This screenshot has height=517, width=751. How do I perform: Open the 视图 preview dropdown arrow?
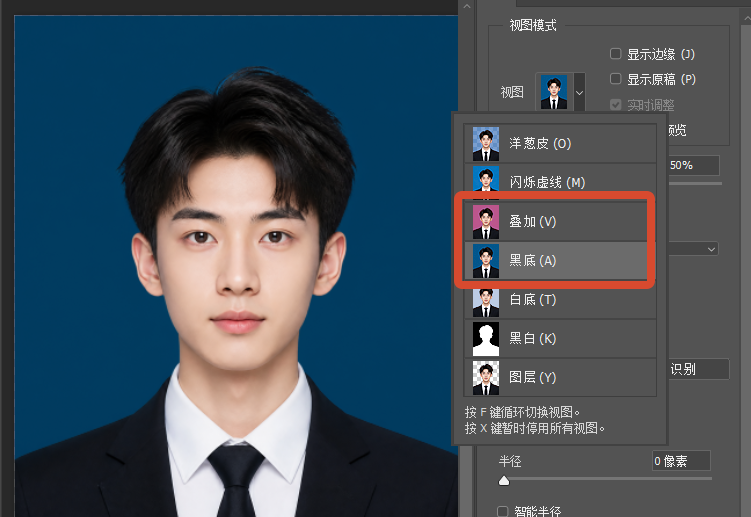(x=579, y=92)
